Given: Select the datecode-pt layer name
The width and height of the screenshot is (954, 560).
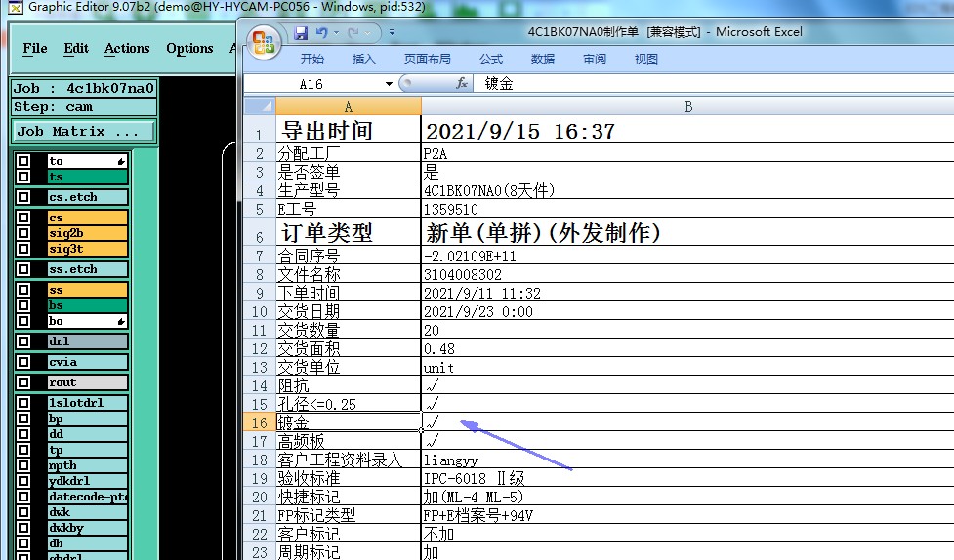Looking at the screenshot, I should (87, 497).
